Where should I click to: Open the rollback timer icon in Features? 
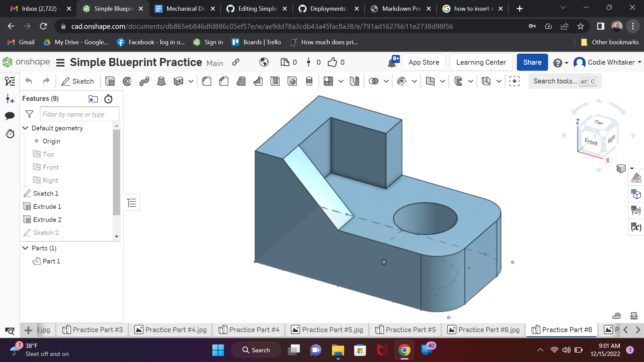[x=108, y=99]
